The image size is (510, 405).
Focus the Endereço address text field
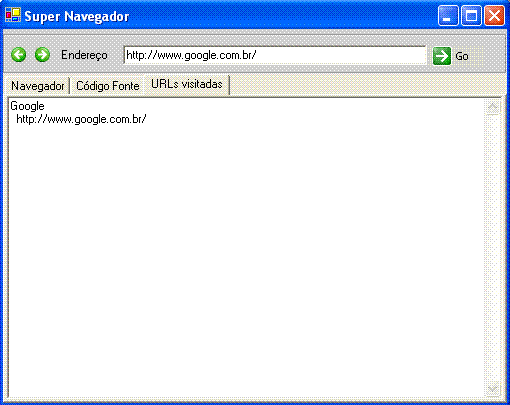275,55
